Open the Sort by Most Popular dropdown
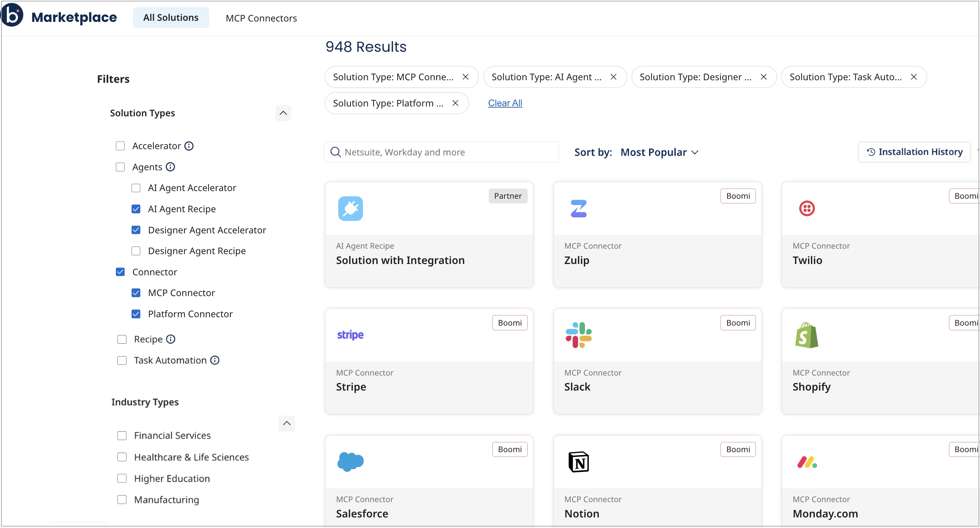 pos(659,152)
